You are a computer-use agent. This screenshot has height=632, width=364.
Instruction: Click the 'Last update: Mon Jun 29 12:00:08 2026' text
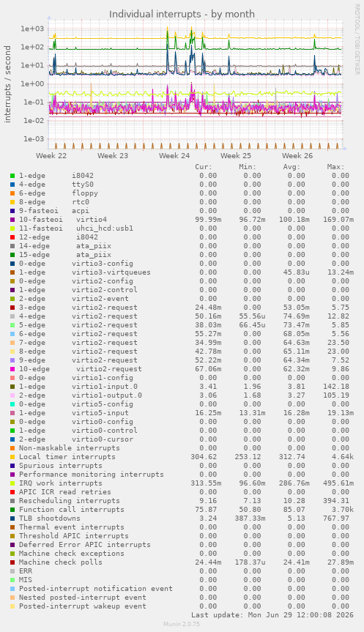coord(272,615)
